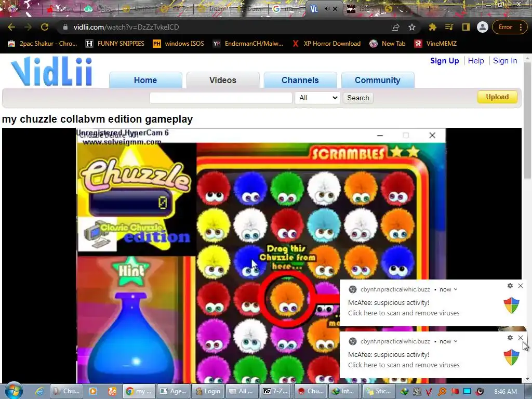Close the active VidLii tab

[x=335, y=9]
